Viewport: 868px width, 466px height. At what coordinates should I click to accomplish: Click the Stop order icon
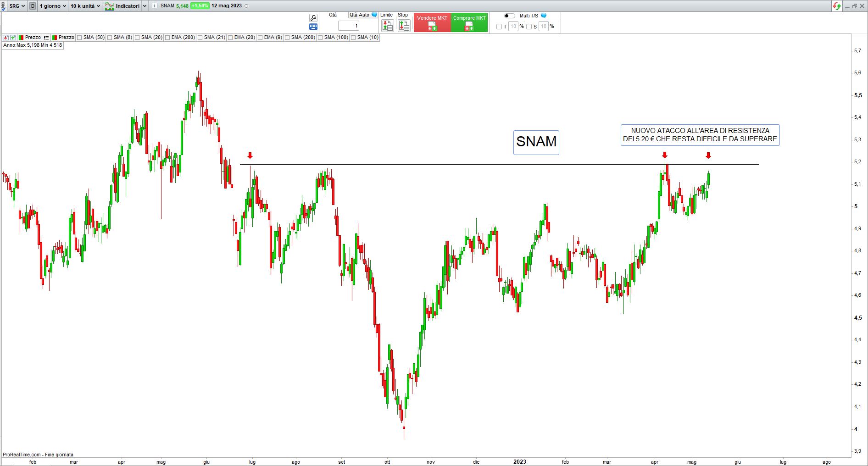point(404,26)
